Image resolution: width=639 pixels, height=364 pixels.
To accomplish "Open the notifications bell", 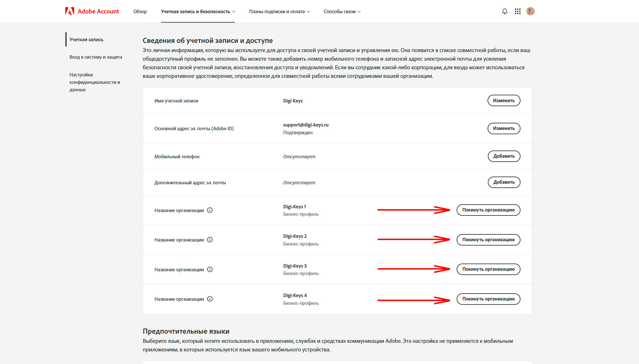I will coord(504,11).
